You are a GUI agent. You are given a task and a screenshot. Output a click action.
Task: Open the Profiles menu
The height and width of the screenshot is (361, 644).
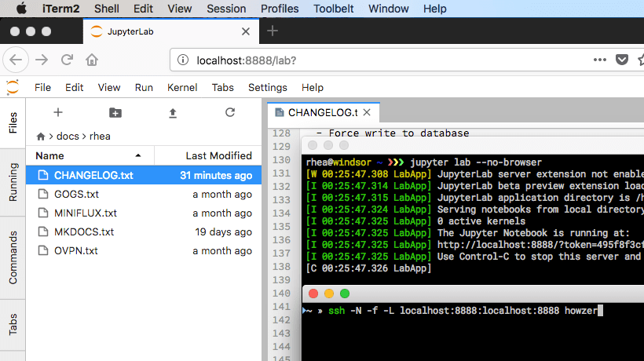point(280,9)
